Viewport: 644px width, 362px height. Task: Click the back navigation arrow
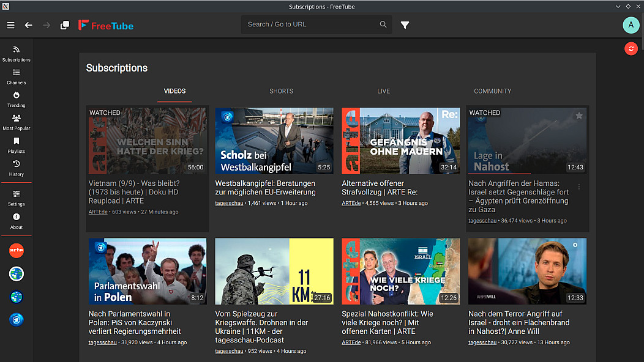[x=28, y=25]
